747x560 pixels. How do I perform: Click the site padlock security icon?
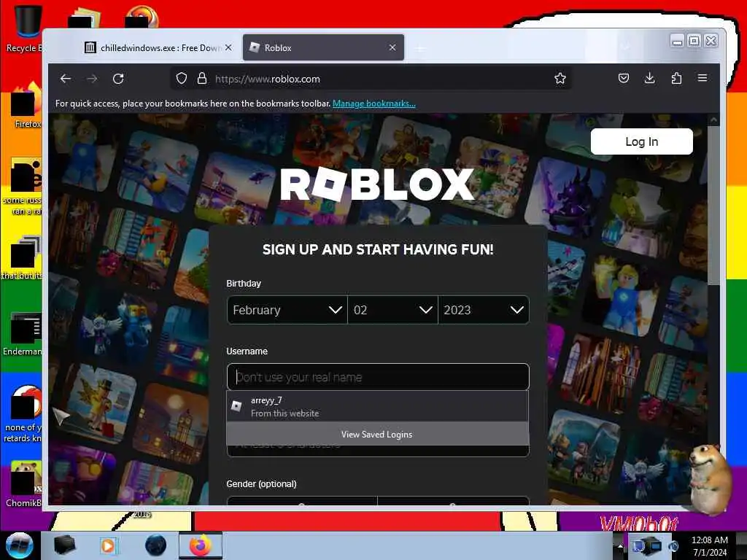click(x=202, y=79)
